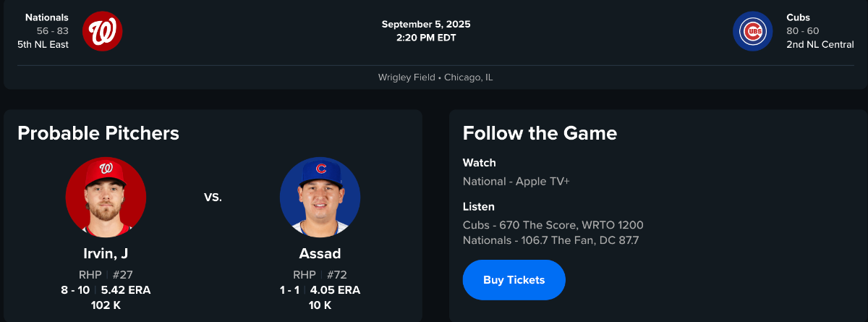This screenshot has height=322, width=868.
Task: Select the Nationals team name in header
Action: [47, 17]
